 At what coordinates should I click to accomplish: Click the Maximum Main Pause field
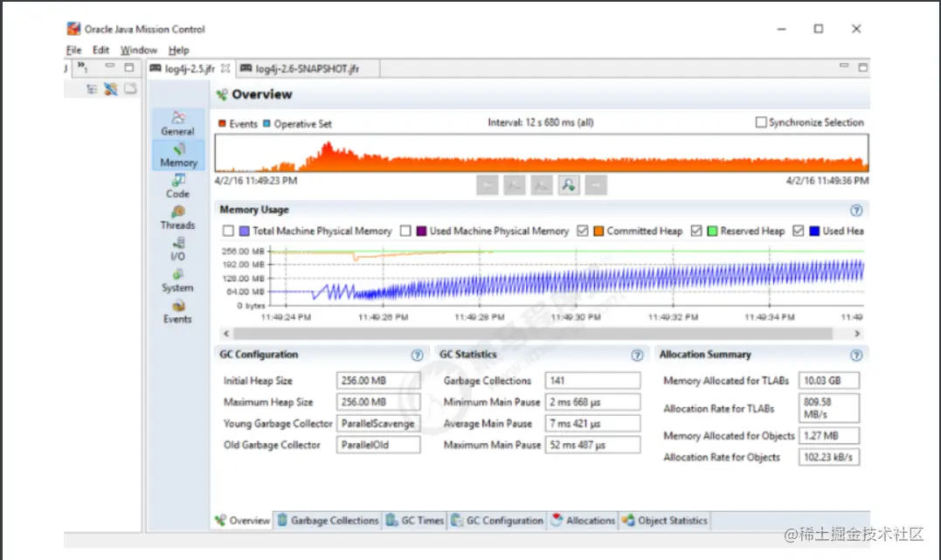point(593,445)
